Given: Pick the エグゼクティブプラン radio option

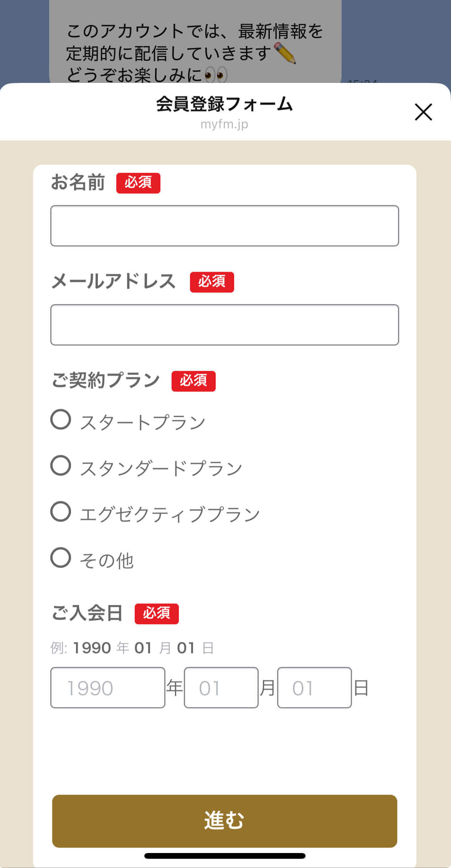Looking at the screenshot, I should click(x=61, y=511).
